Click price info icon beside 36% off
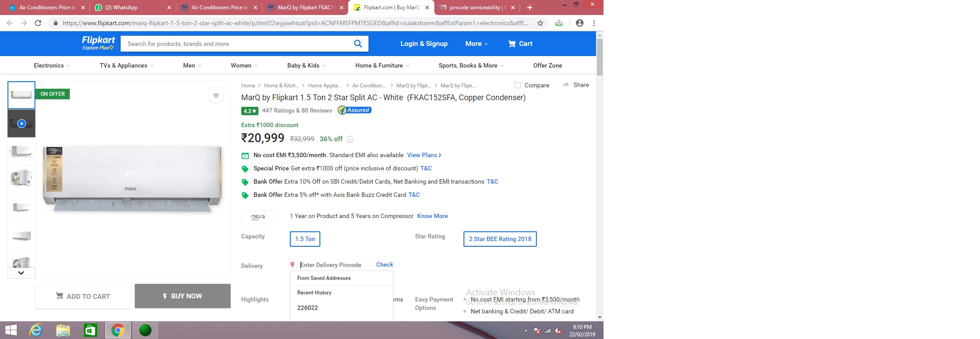 point(350,139)
